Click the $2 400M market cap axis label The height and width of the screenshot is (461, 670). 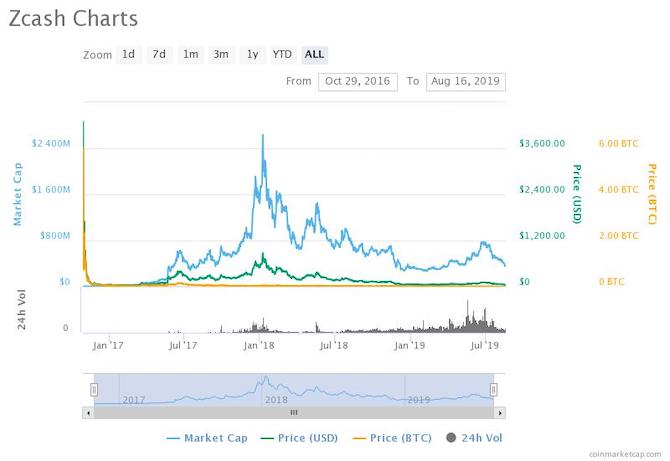[x=51, y=144]
